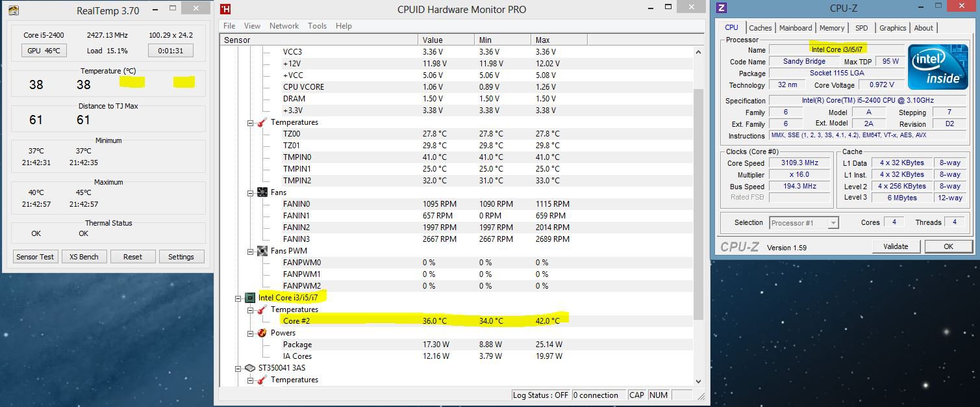
Task: Click the Powers flame icon in sensor tree
Action: point(262,332)
